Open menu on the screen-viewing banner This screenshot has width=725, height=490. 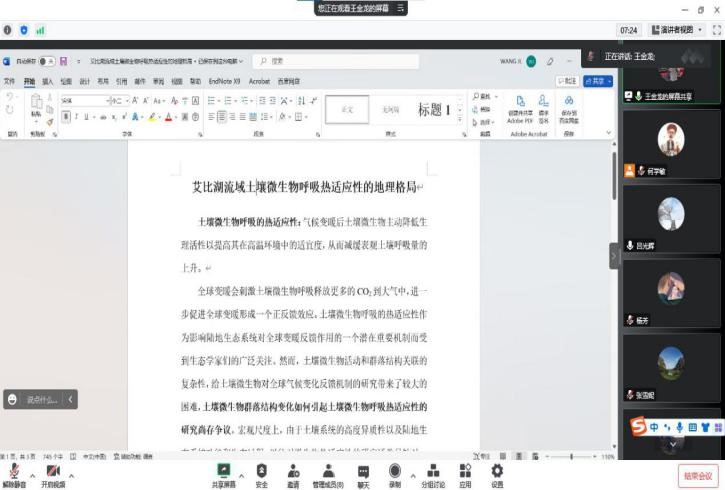click(x=401, y=8)
